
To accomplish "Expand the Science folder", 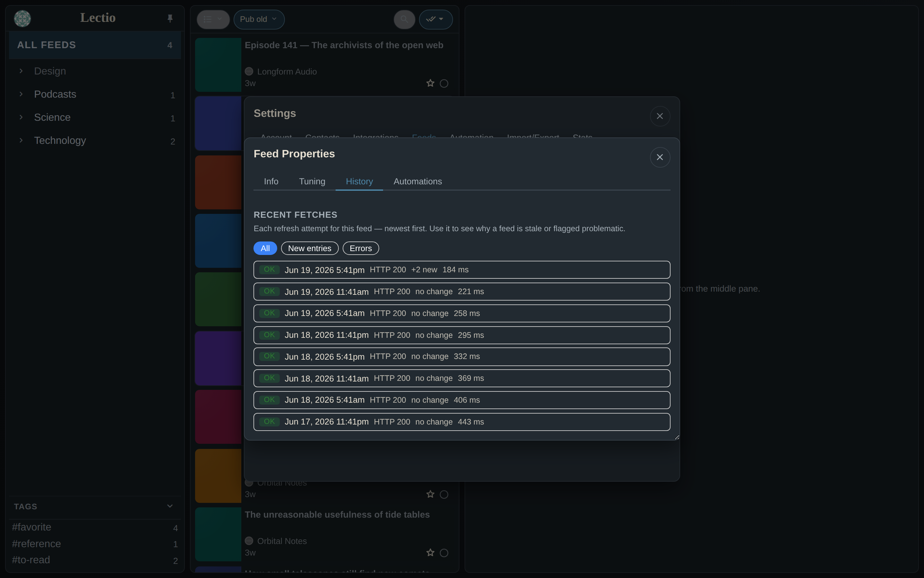I will click(21, 117).
